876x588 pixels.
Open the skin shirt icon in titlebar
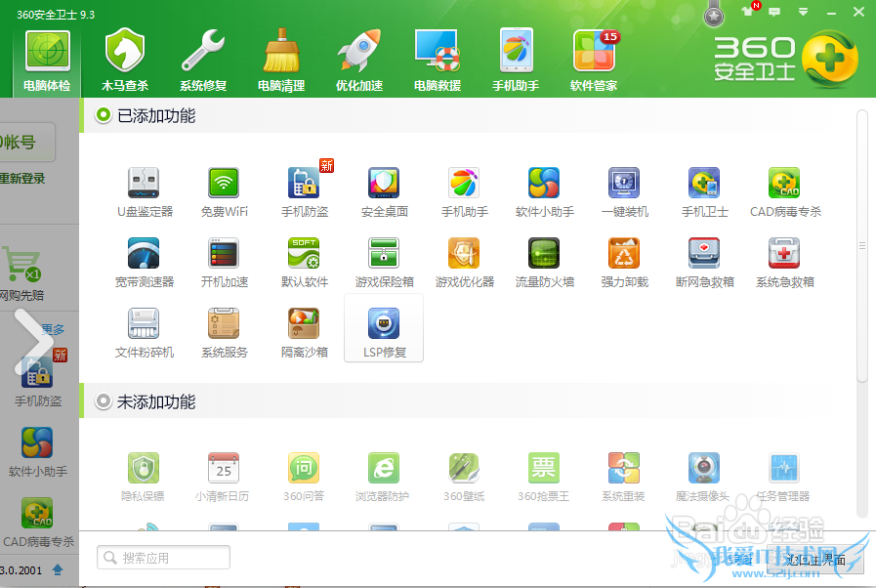[x=747, y=11]
